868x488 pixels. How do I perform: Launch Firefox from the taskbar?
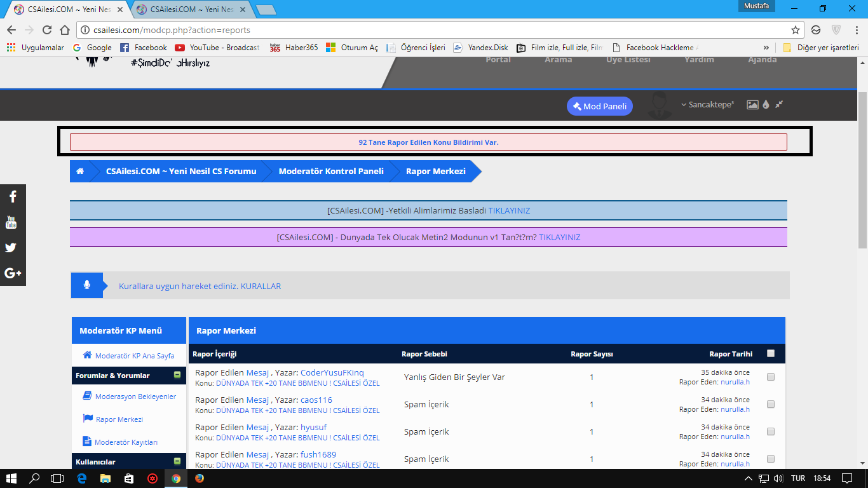[200, 478]
